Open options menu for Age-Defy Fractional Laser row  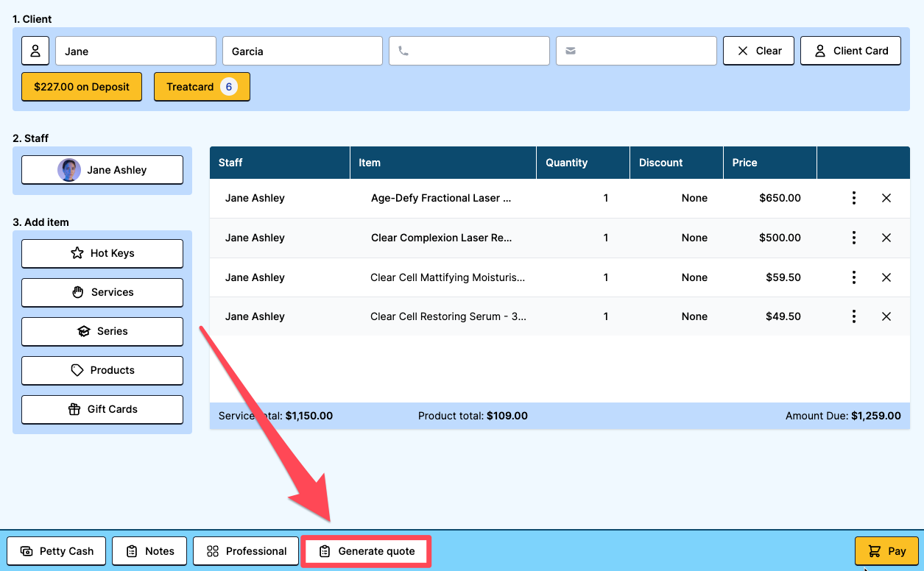click(853, 198)
